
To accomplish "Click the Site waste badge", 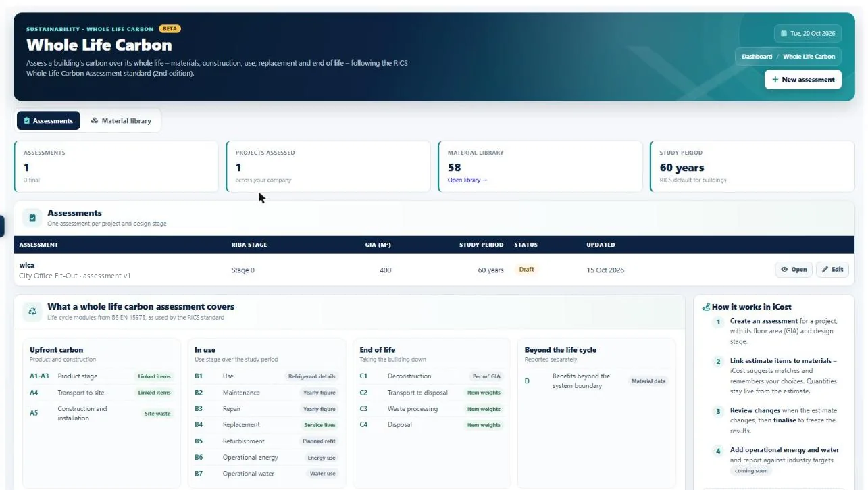I will pyautogui.click(x=158, y=413).
